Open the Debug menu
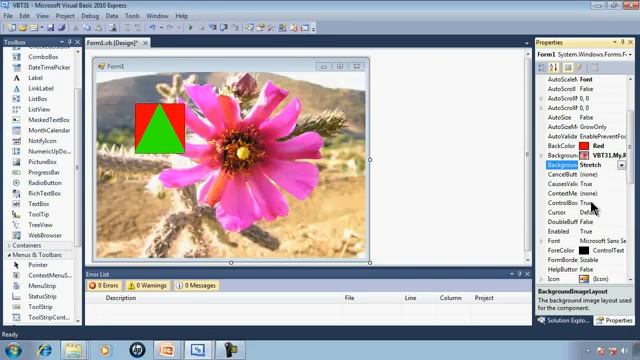Viewport: 640px width, 360px height. 90,16
